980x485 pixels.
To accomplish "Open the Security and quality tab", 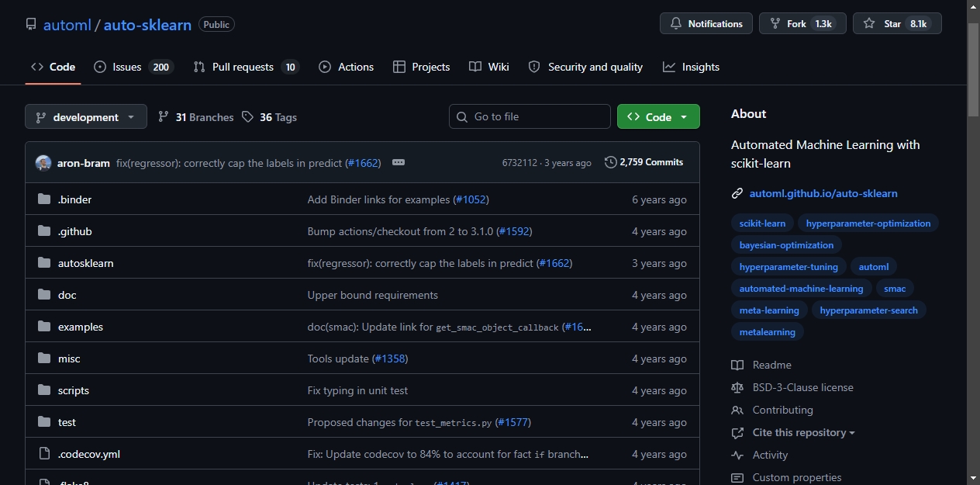I will coord(585,67).
